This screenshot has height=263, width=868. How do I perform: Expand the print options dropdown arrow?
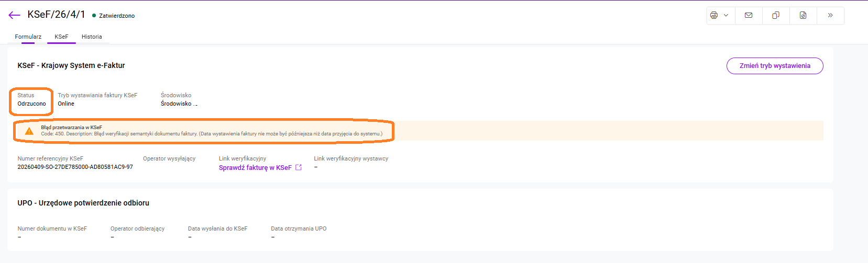(x=726, y=15)
